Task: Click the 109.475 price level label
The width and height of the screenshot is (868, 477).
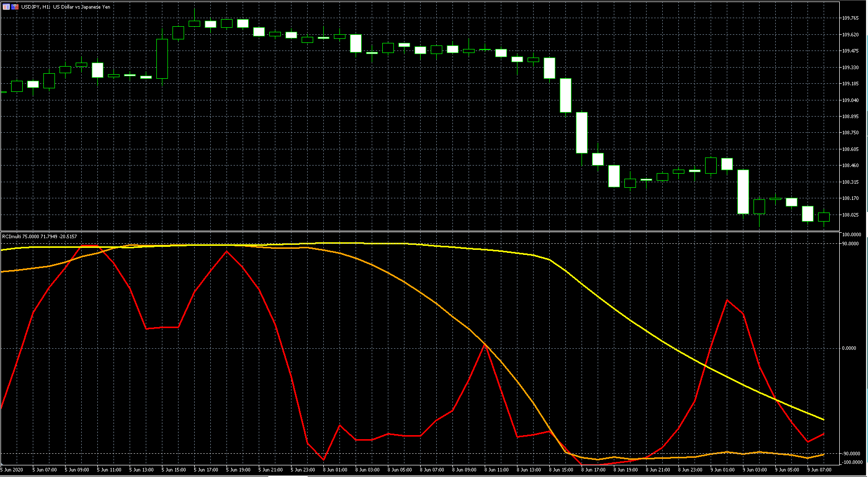Action: [850, 51]
